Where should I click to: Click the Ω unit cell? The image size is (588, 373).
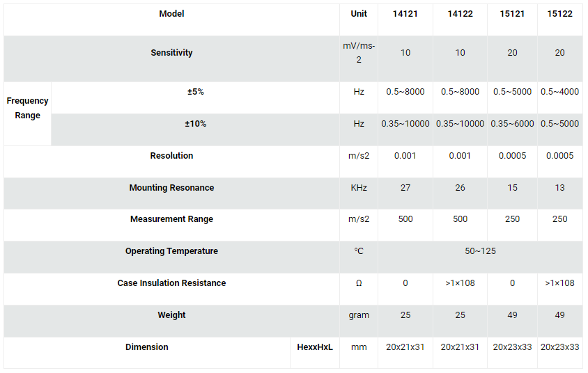(x=359, y=283)
